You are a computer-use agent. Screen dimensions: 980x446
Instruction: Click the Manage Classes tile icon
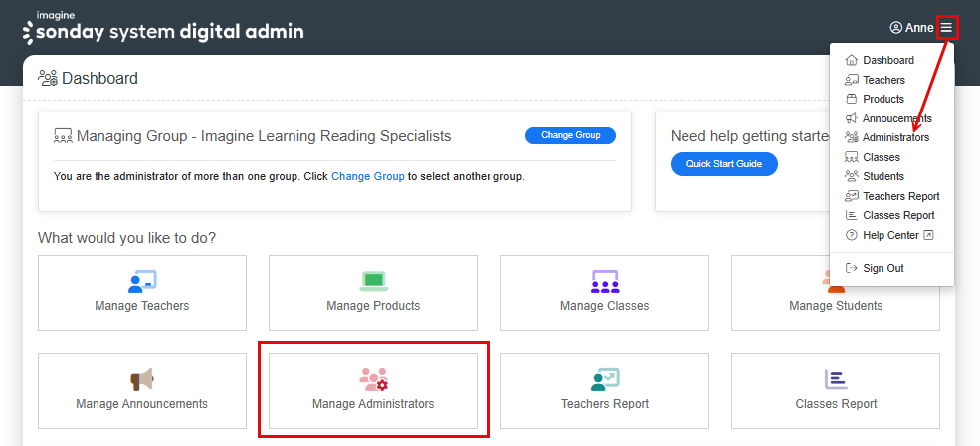tap(605, 281)
